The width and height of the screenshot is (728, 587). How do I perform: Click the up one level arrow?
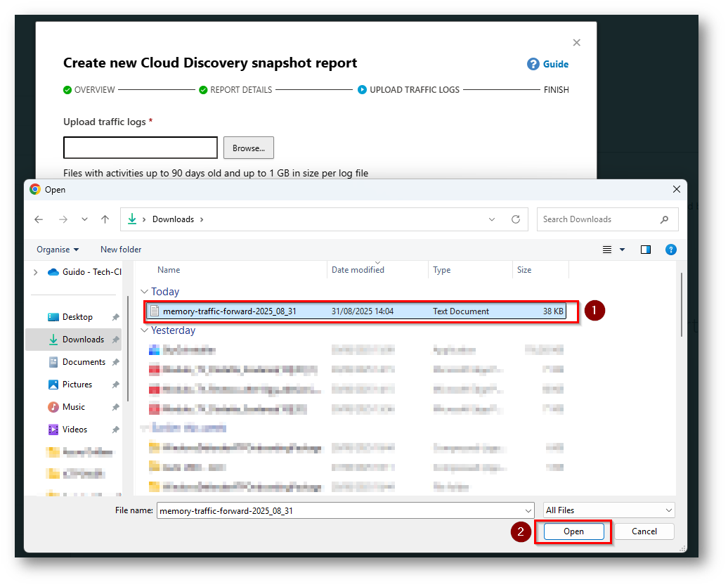(105, 219)
